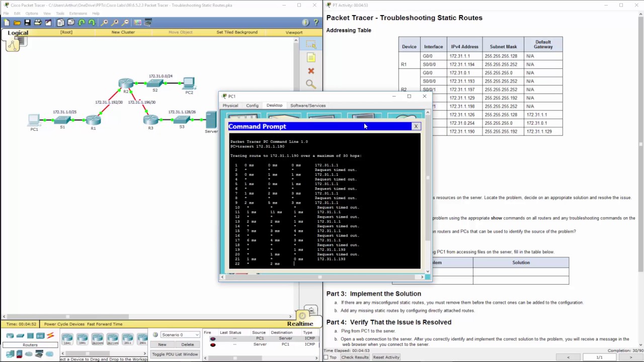Screen dimensions: 644x362
Task: Redo with the green right arrow icon
Action: click(92, 23)
